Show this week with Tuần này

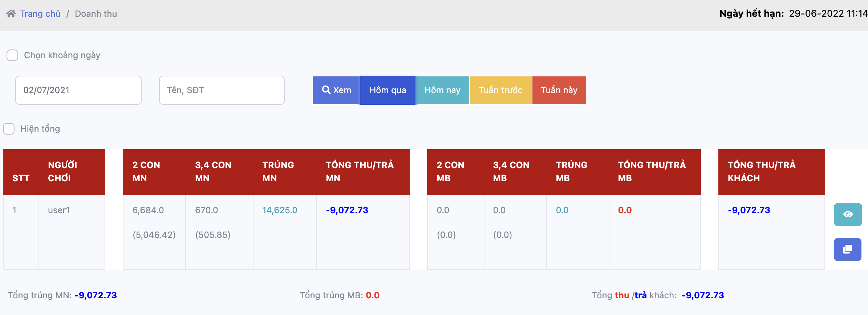559,90
